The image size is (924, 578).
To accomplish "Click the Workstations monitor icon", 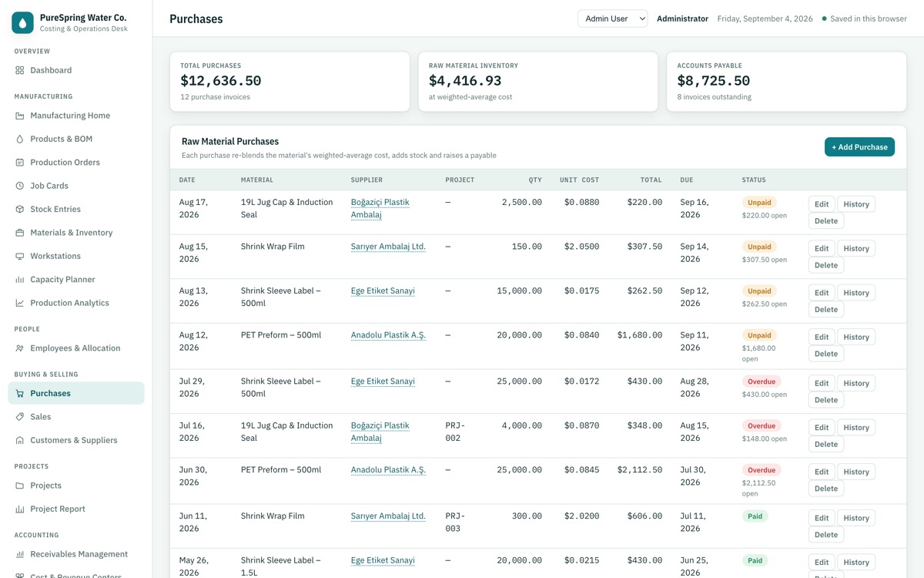I will (x=20, y=256).
